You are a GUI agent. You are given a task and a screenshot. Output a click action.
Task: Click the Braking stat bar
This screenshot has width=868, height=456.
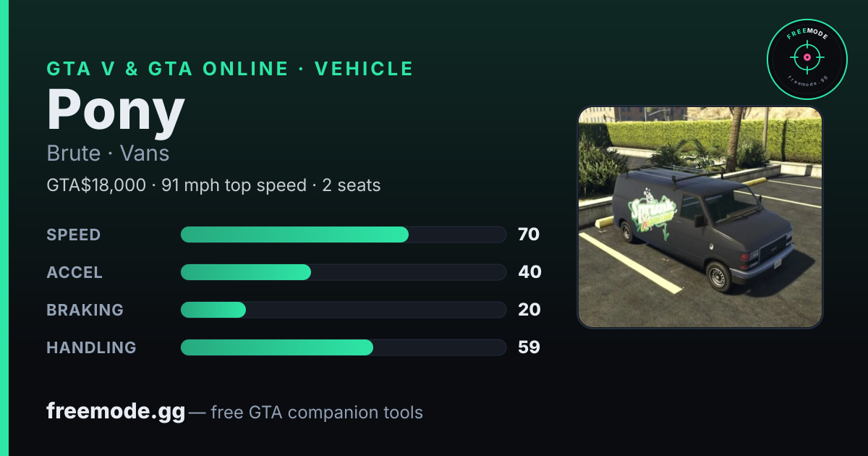343,310
